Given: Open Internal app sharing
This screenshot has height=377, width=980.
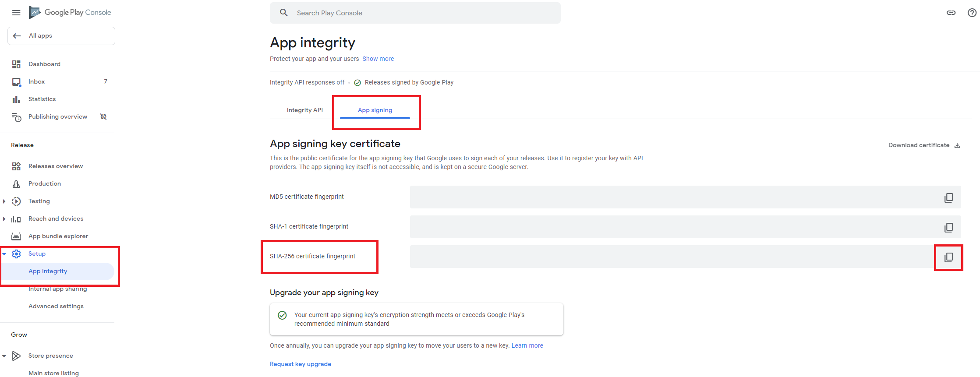Looking at the screenshot, I should click(57, 289).
